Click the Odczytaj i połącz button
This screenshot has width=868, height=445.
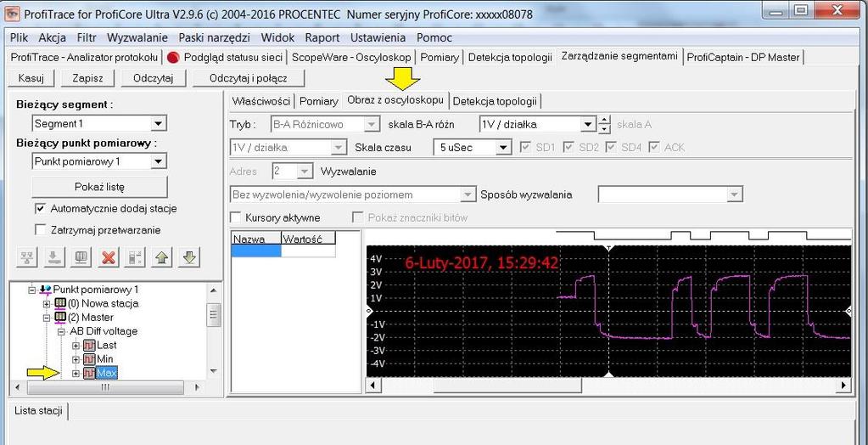pyautogui.click(x=249, y=78)
